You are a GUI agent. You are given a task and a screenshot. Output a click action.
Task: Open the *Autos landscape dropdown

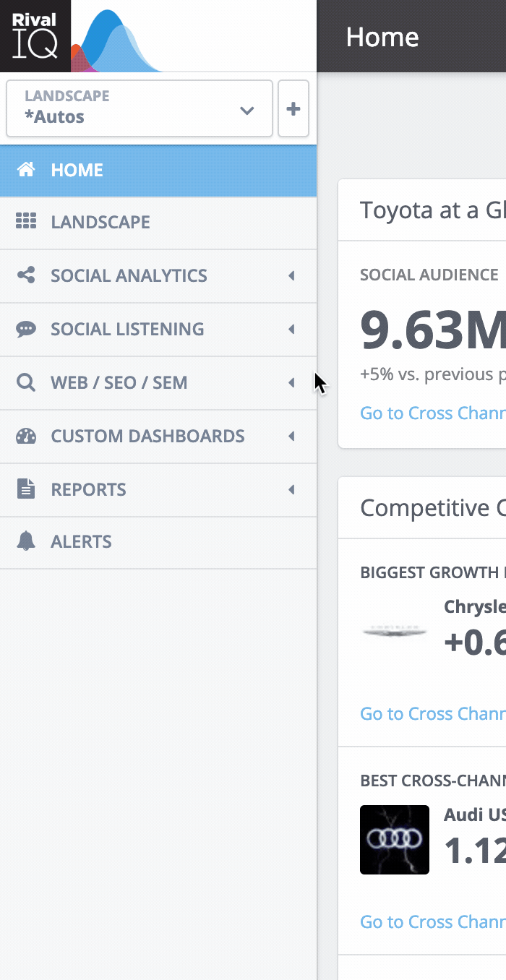coord(140,108)
